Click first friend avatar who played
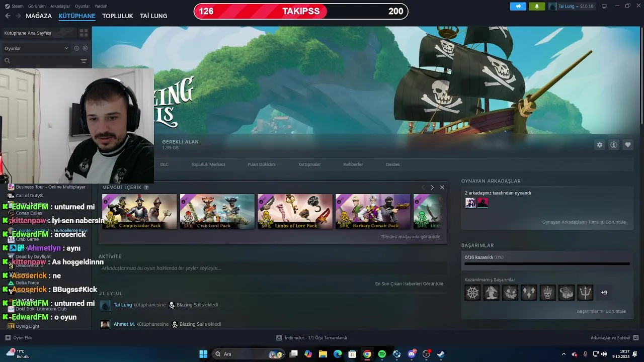The height and width of the screenshot is (362, 644). coord(470,203)
